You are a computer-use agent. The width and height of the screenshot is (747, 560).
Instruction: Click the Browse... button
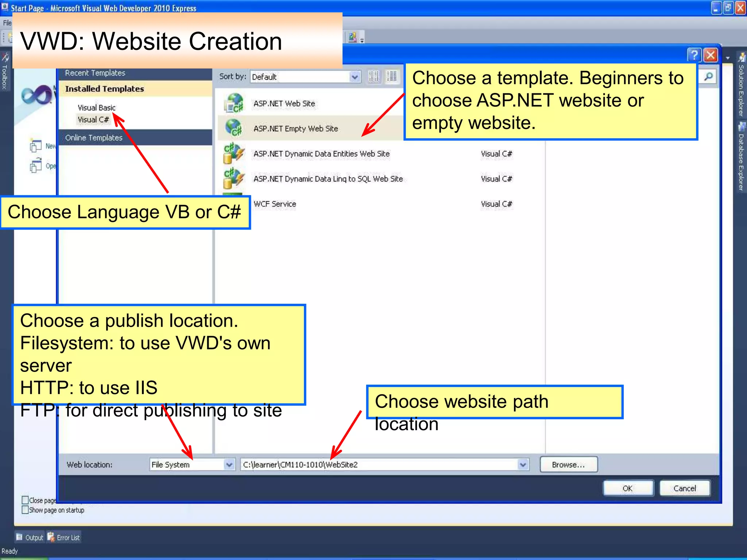coord(569,464)
